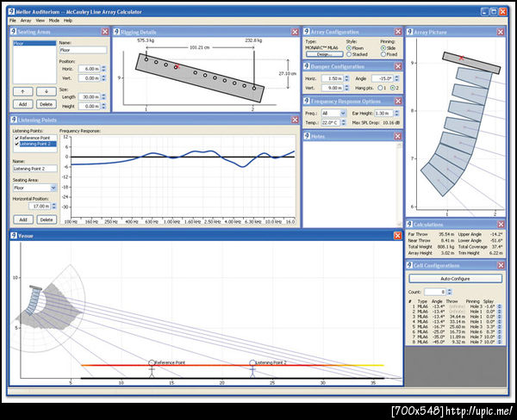Select the Slide pinning radio button
Image resolution: width=517 pixels, height=420 pixels.
click(383, 48)
